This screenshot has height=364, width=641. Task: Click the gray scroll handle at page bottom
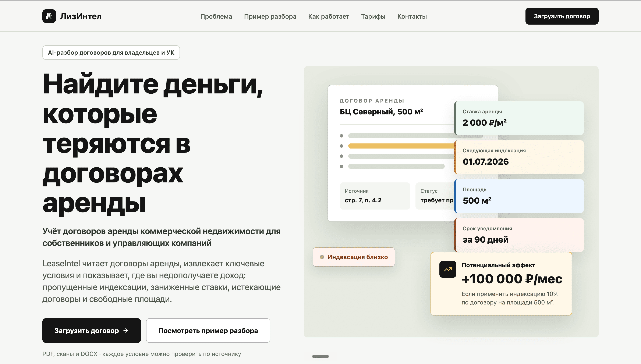coord(320,356)
